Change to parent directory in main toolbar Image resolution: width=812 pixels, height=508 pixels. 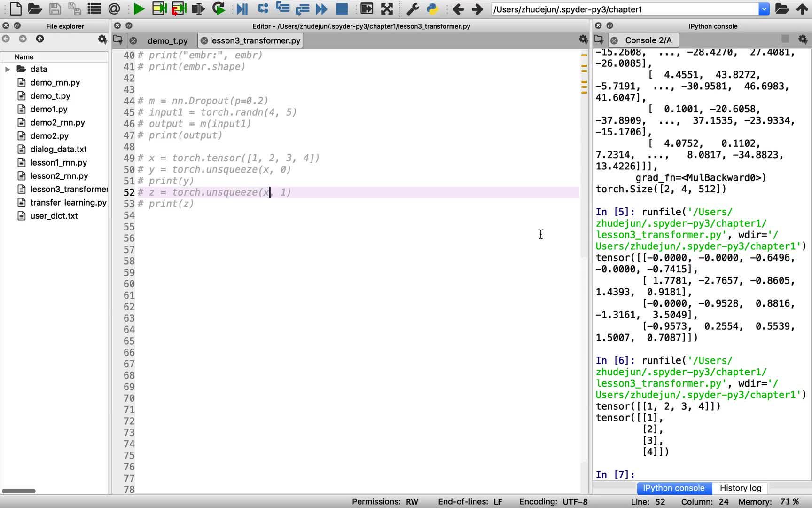(802, 8)
